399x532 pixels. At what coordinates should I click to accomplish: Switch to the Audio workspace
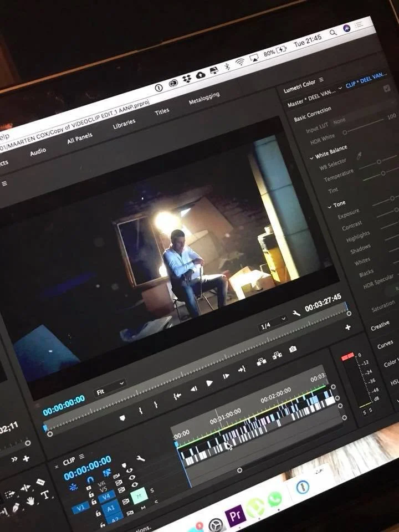(38, 151)
